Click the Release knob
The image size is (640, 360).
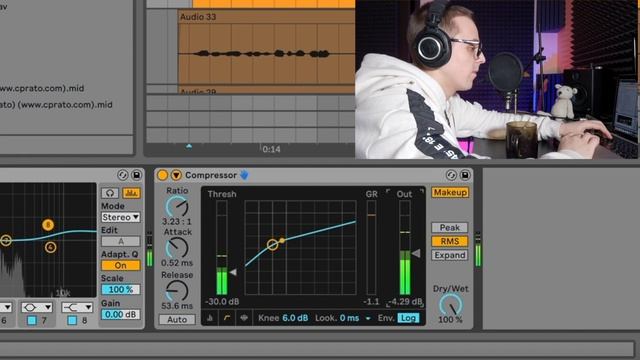pyautogui.click(x=177, y=291)
